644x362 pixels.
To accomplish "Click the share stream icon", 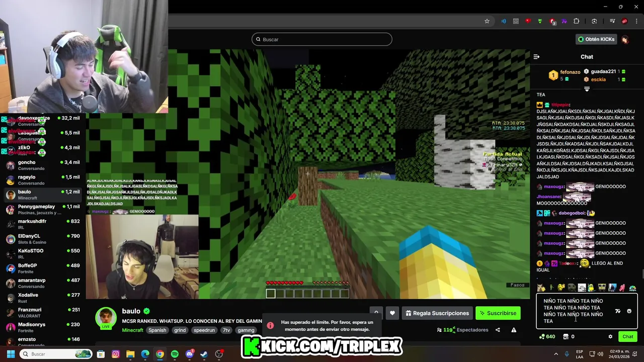I will [x=498, y=330].
